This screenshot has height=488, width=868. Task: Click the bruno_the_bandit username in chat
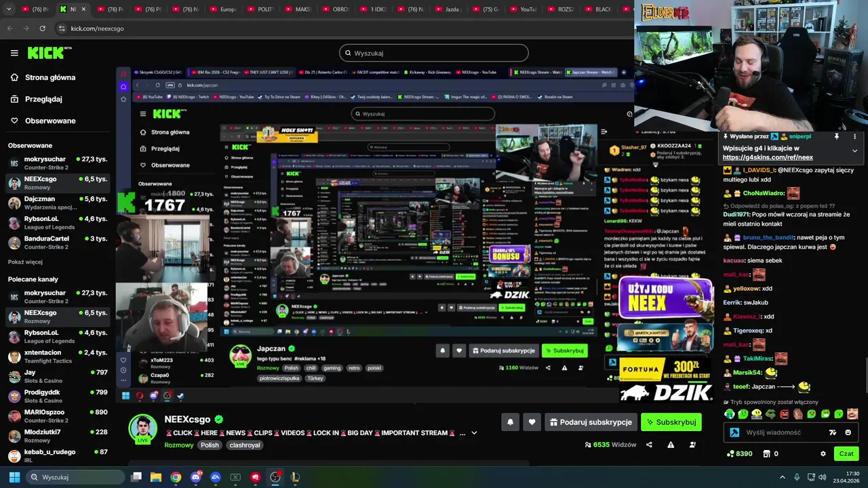[x=768, y=238]
